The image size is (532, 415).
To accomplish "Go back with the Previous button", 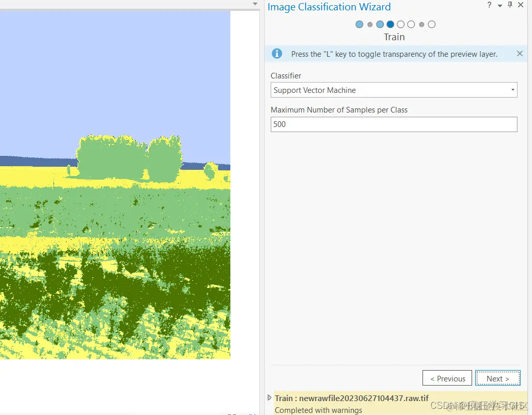I will coord(447,378).
